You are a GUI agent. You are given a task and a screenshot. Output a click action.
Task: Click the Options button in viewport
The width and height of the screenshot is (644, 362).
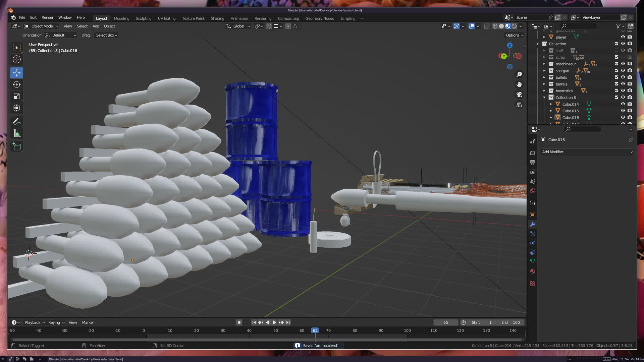pyautogui.click(x=514, y=35)
